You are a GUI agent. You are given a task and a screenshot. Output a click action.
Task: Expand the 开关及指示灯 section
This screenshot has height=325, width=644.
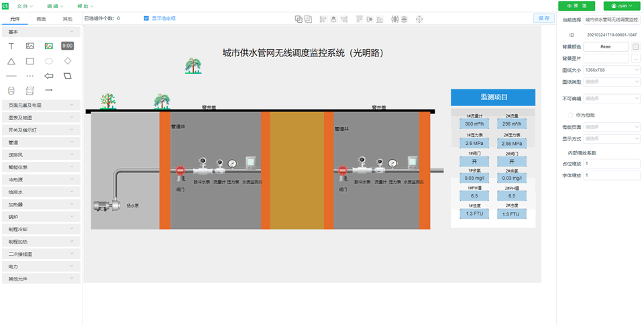[x=41, y=130]
